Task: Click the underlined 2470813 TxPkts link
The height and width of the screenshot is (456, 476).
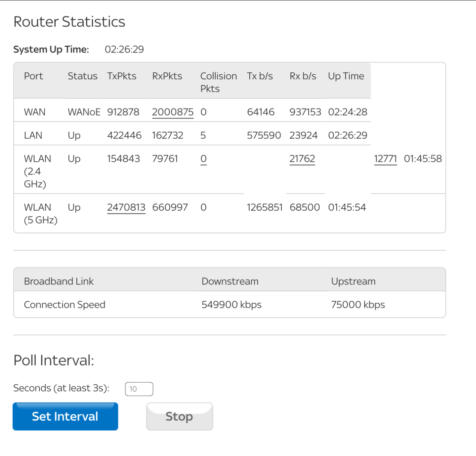Action: point(126,207)
